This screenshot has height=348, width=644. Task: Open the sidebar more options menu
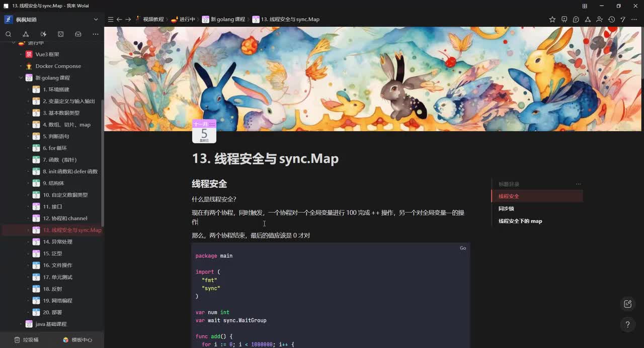point(96,34)
